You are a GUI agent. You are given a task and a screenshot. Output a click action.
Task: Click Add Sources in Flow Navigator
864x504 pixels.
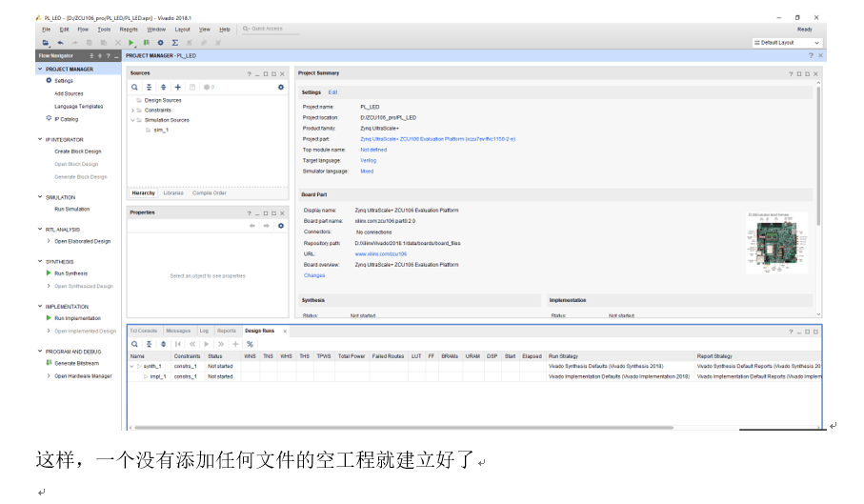coord(69,93)
